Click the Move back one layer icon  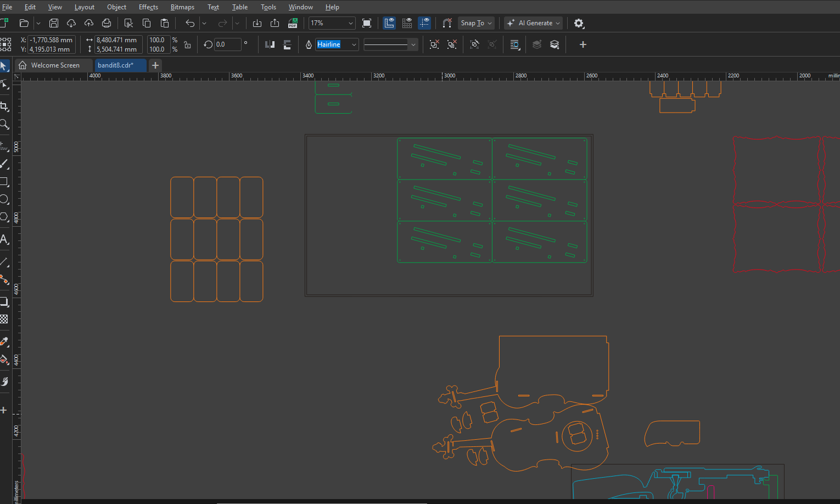(x=555, y=44)
